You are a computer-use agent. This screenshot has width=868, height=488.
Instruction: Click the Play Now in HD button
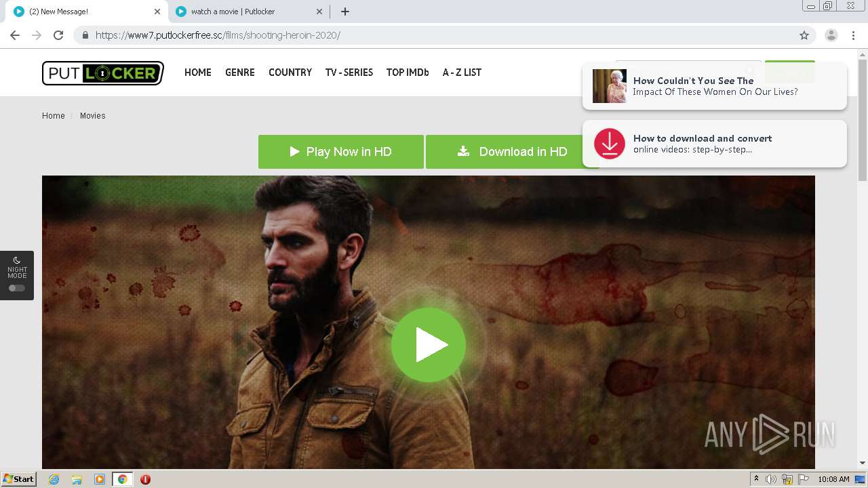[341, 152]
